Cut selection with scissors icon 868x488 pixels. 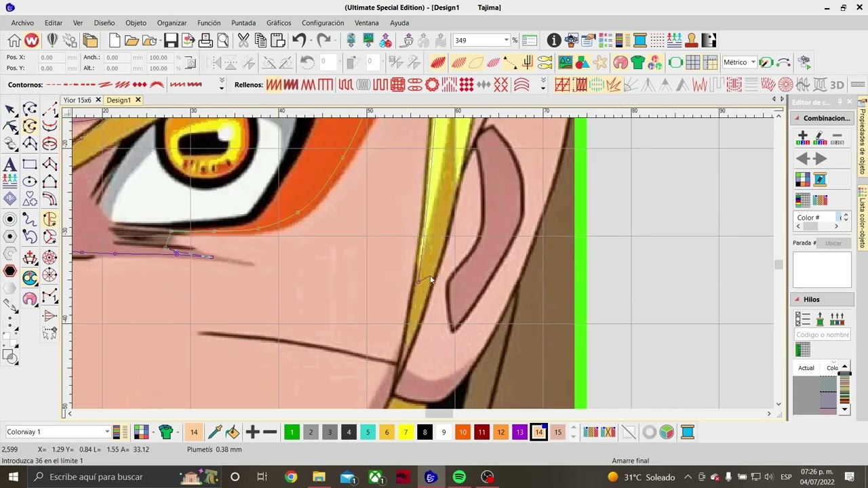point(243,41)
